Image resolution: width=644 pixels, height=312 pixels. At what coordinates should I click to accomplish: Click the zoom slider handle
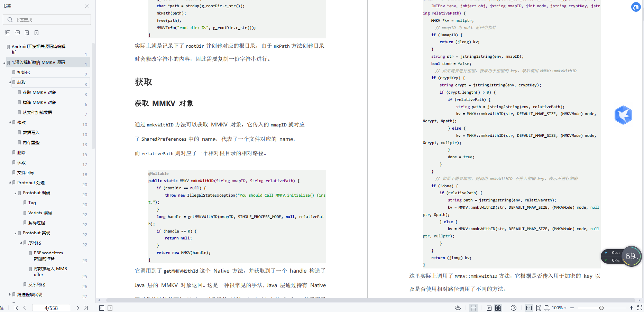point(601,308)
